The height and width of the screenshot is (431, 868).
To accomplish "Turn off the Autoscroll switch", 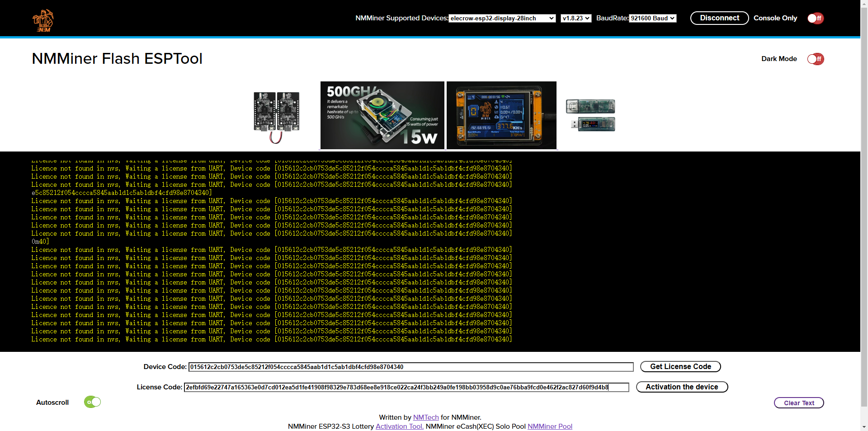I will [92, 402].
